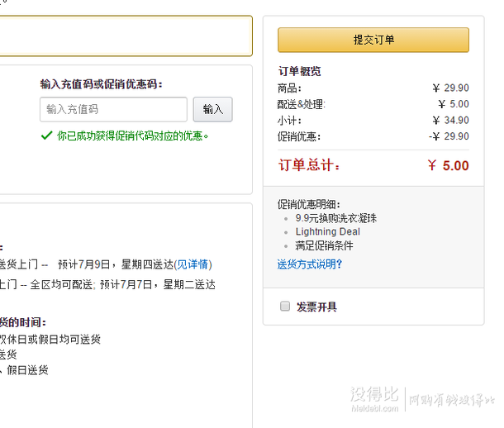Screen dimensions: 504x428
Task: Click the 订单概览 order summary heading
Action: point(299,72)
